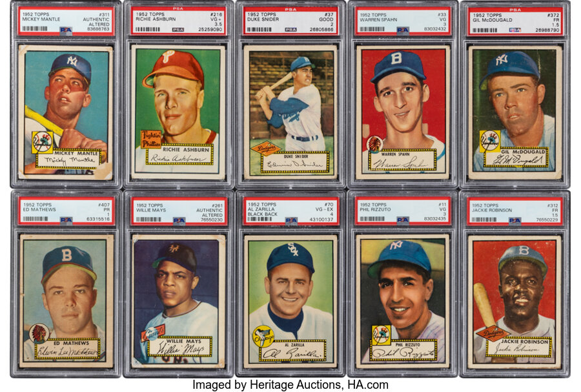This screenshot has height=392, width=581.
Task: Click the Willie Mays signature name box
Action: [179, 346]
